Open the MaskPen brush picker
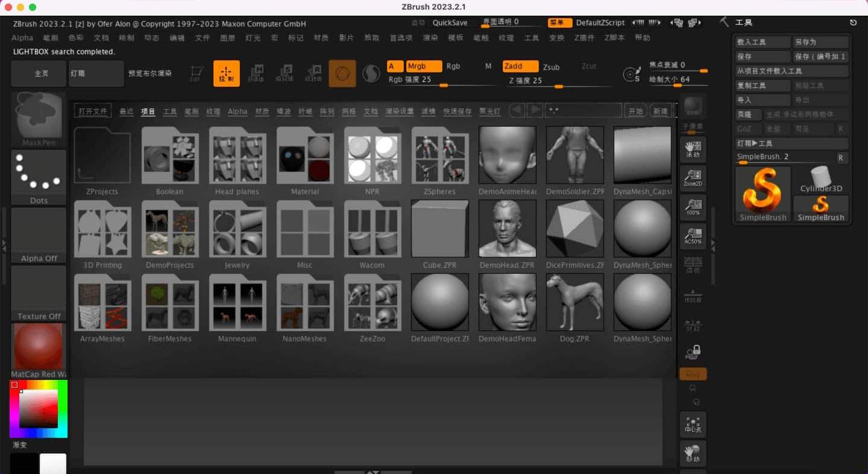Image resolution: width=868 pixels, height=474 pixels. (x=39, y=117)
